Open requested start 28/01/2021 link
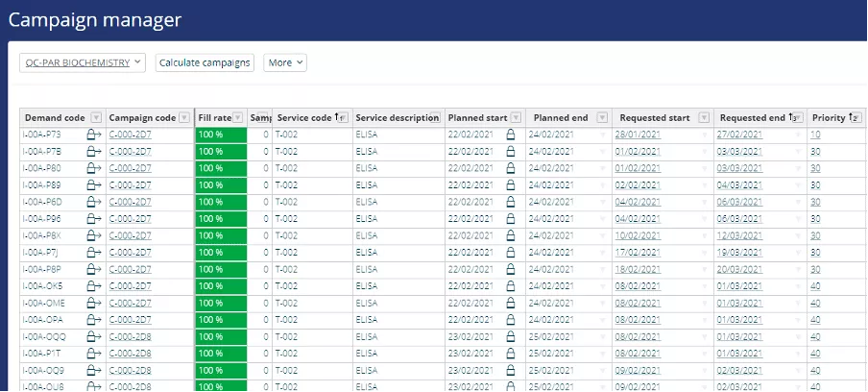 [x=638, y=135]
